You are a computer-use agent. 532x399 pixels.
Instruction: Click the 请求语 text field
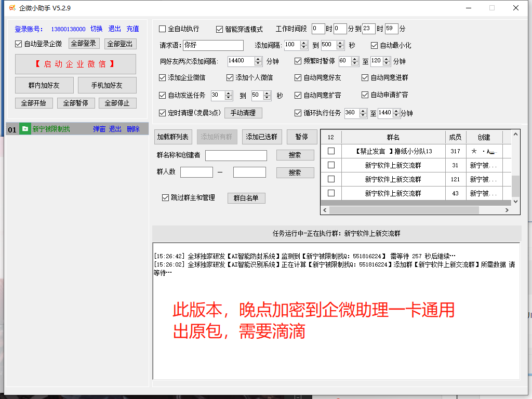(x=213, y=45)
